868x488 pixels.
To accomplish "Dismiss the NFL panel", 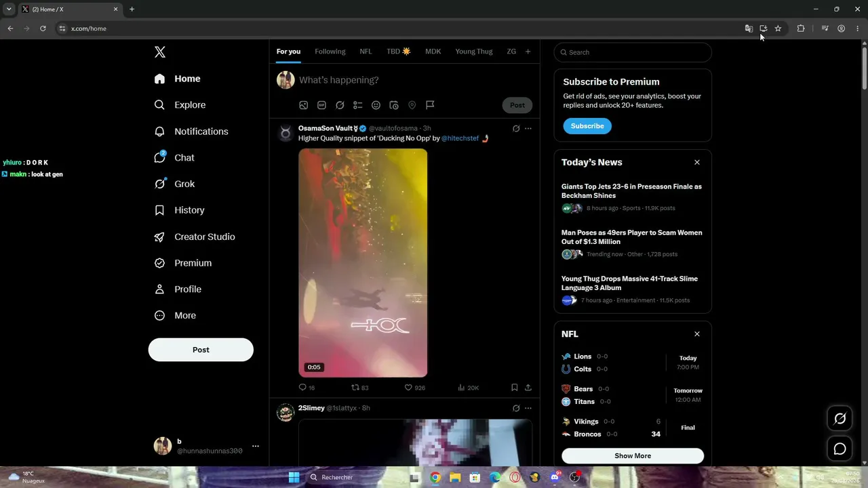I will point(697,334).
